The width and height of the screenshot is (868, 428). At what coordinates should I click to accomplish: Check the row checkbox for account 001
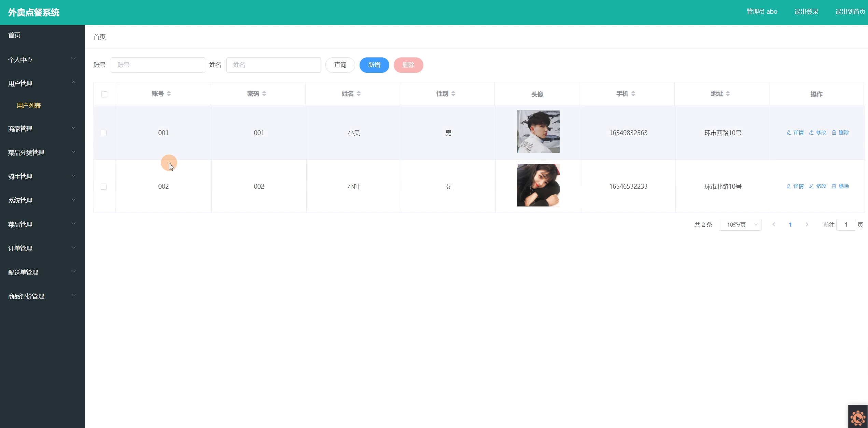pos(104,133)
